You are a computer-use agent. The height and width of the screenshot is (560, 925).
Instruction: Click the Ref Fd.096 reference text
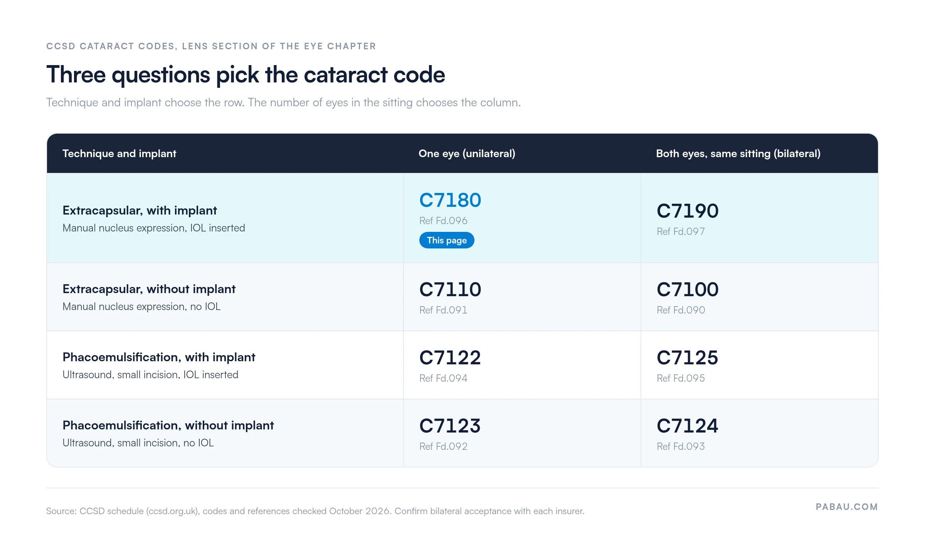[x=443, y=221]
